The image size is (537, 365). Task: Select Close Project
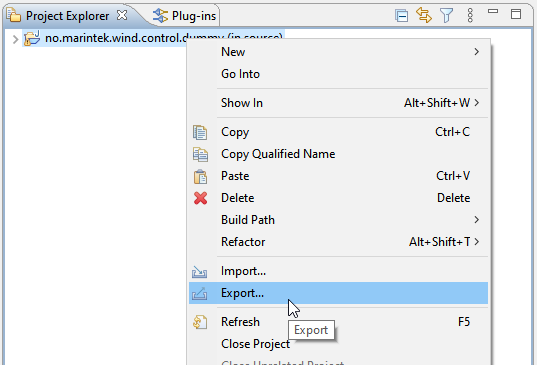click(x=338, y=344)
